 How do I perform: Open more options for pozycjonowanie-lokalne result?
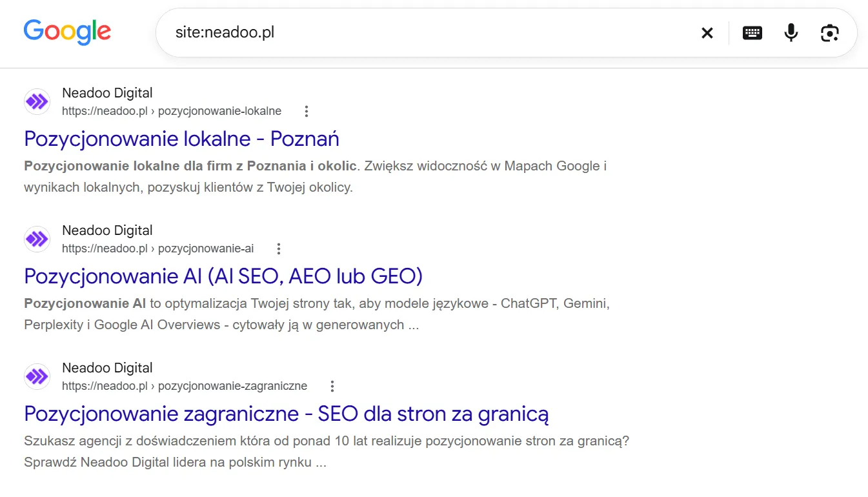click(307, 111)
